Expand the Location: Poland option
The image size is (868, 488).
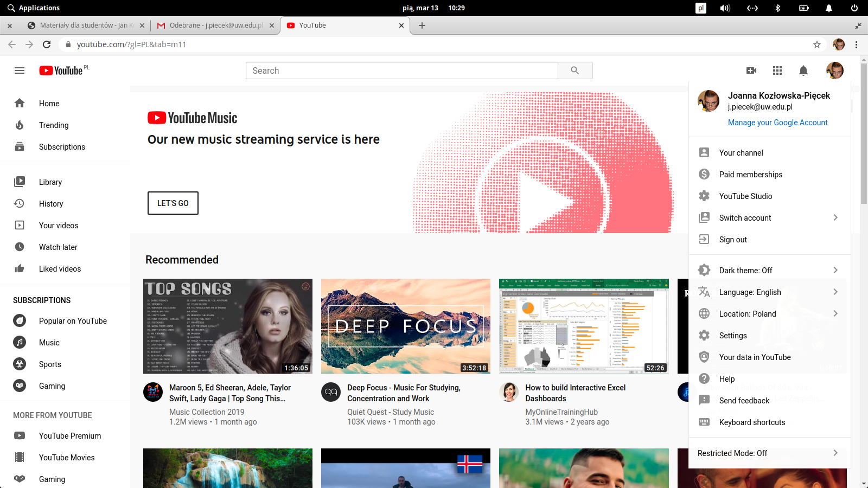click(770, 313)
